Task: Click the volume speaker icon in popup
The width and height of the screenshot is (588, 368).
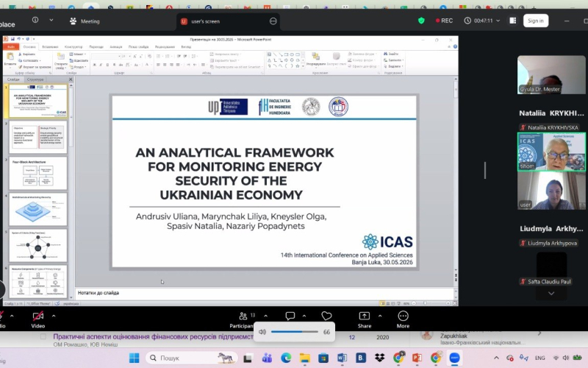Action: coord(262,332)
